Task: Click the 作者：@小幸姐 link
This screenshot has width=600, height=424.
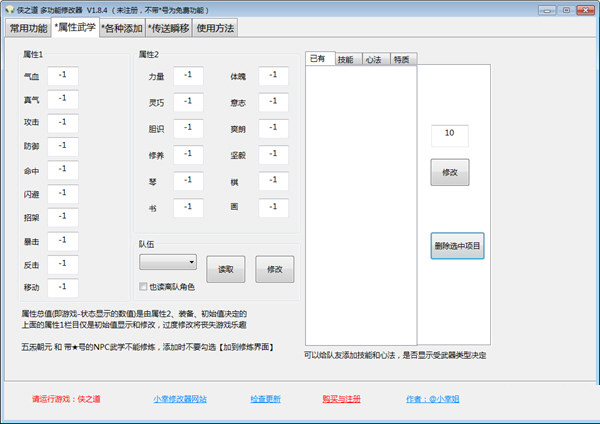Action: coord(432,399)
